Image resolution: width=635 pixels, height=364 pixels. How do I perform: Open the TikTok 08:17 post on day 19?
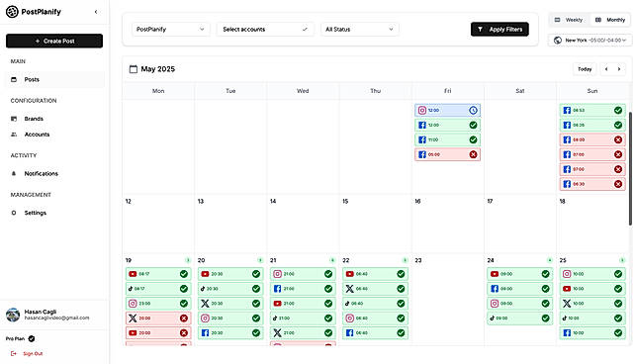point(158,289)
